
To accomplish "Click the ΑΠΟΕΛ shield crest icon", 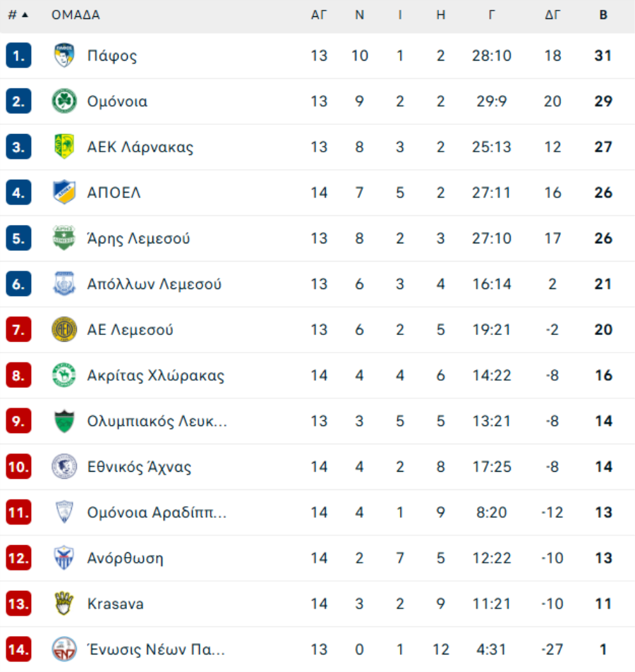I will (x=64, y=193).
